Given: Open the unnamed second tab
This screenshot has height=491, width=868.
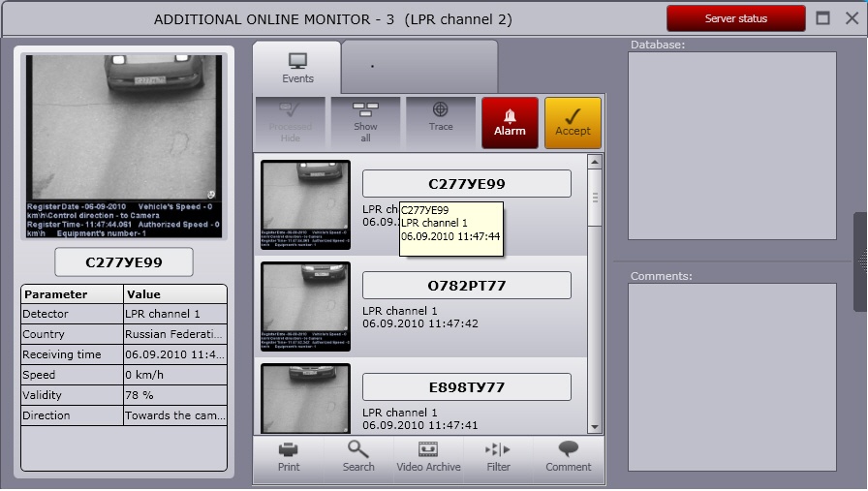Looking at the screenshot, I should (x=418, y=67).
